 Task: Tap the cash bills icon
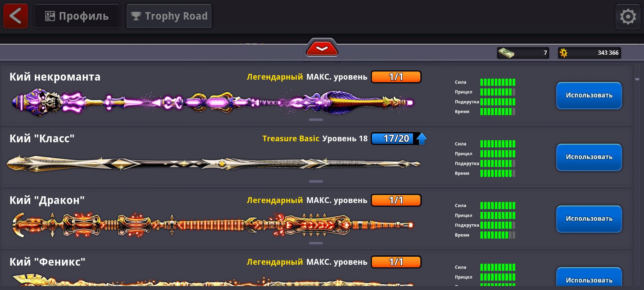[x=506, y=53]
